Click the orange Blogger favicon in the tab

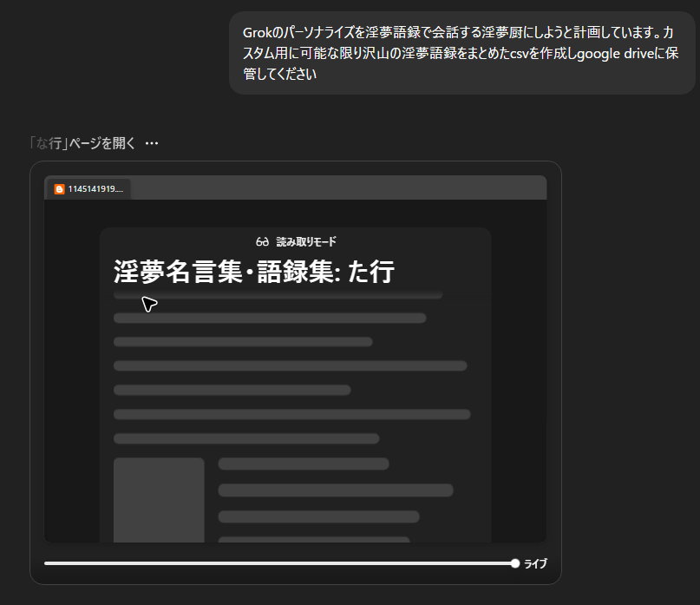[x=59, y=189]
